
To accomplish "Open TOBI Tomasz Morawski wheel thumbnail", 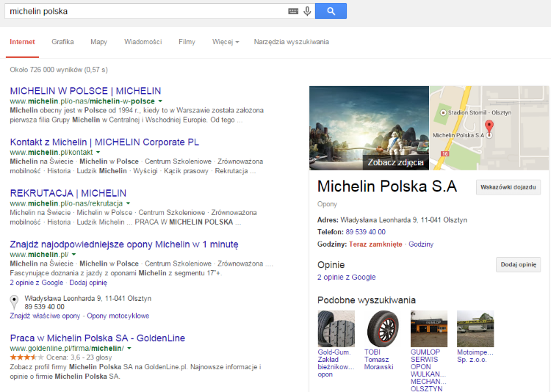I will (x=383, y=328).
